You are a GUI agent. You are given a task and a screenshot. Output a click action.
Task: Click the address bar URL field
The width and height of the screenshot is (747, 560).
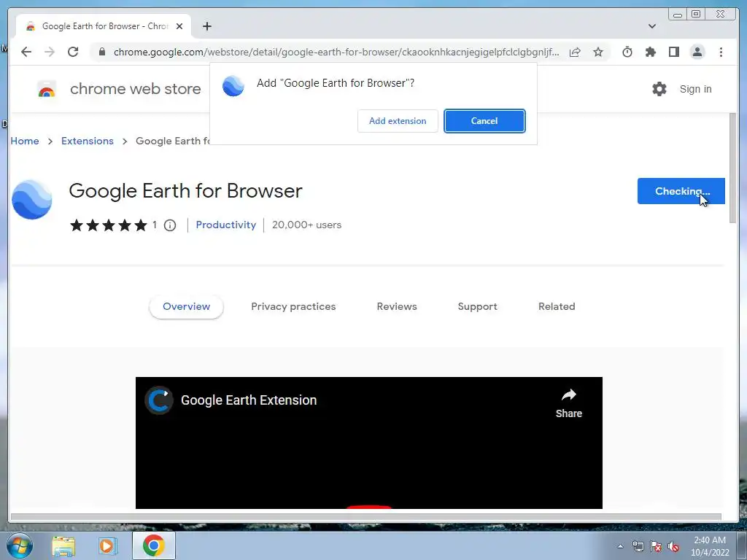point(336,52)
